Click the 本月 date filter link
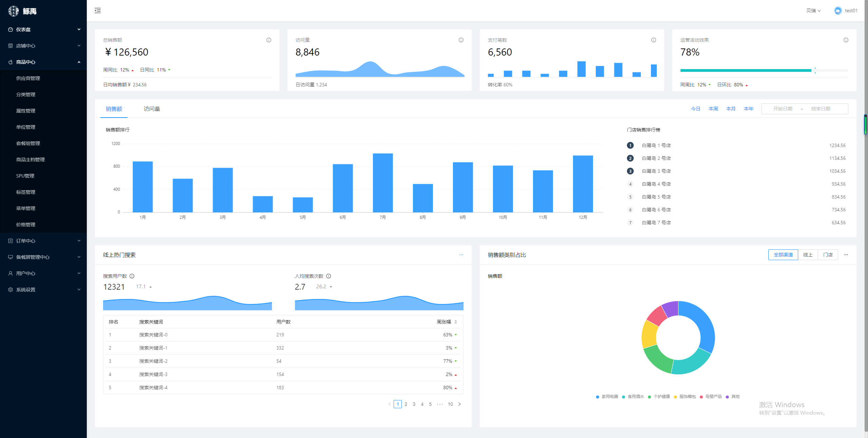 click(731, 109)
